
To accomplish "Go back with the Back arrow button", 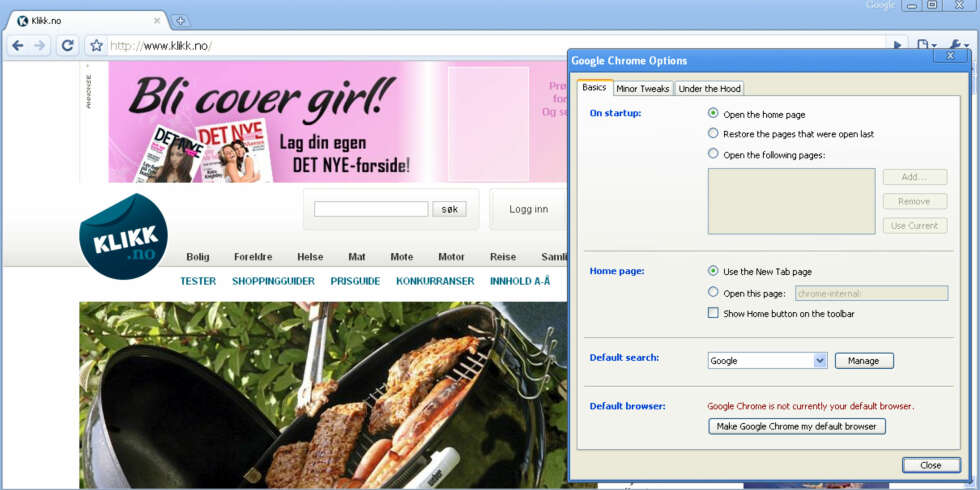I will coord(18,46).
